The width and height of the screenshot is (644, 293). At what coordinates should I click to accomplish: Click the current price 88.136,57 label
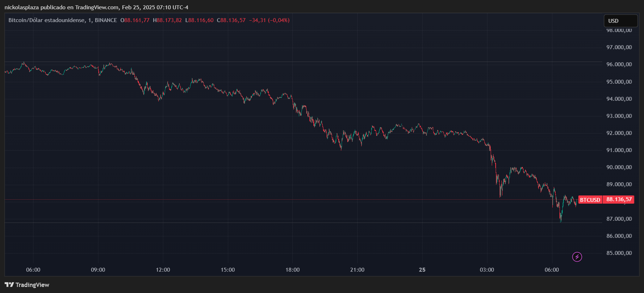click(x=619, y=199)
